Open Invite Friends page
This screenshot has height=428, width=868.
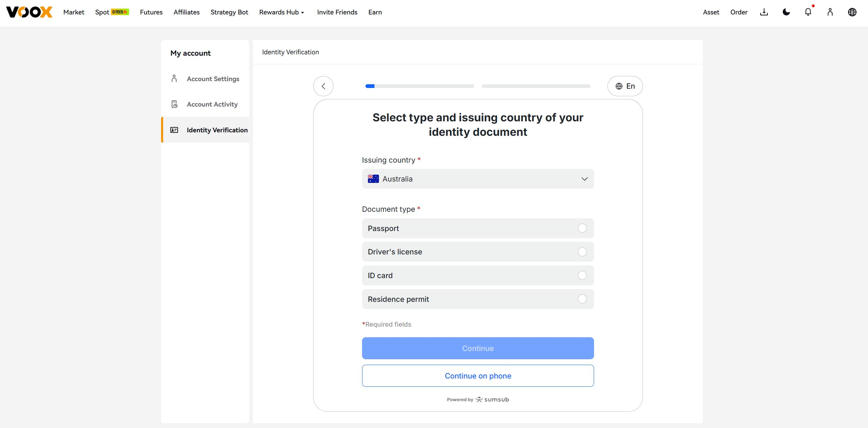tap(337, 12)
